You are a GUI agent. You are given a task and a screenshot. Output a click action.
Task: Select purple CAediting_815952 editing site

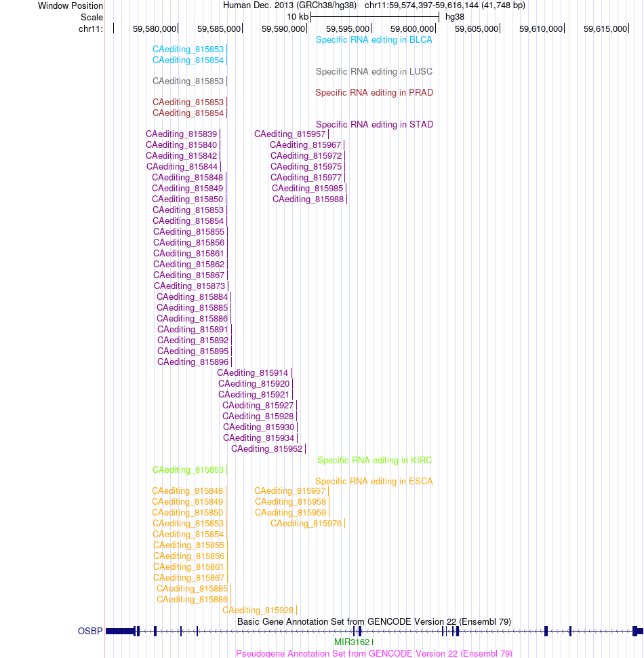pos(266,449)
